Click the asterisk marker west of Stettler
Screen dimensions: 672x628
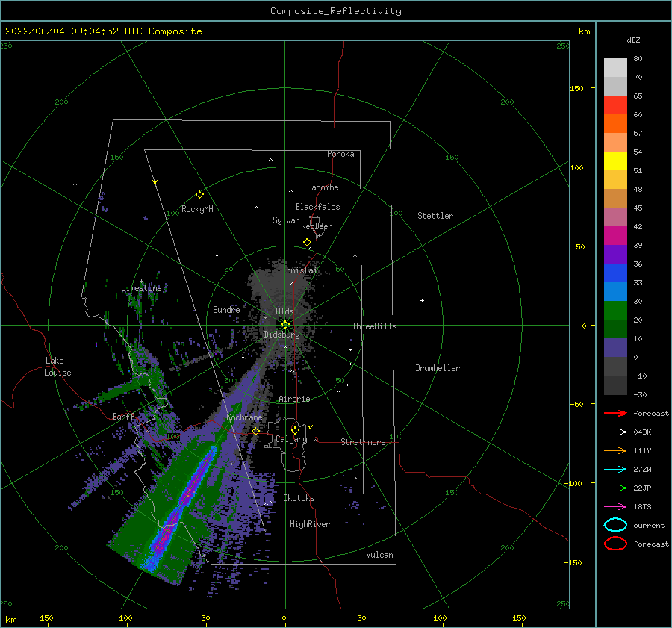point(355,256)
